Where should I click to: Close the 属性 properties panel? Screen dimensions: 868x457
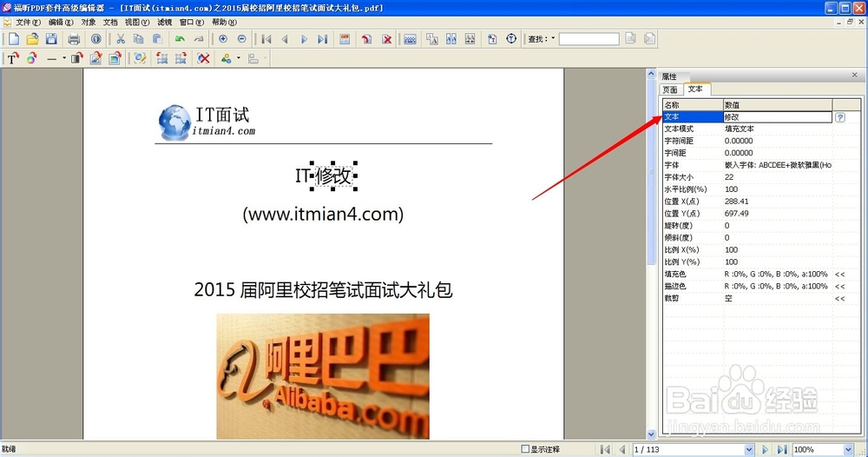click(854, 75)
